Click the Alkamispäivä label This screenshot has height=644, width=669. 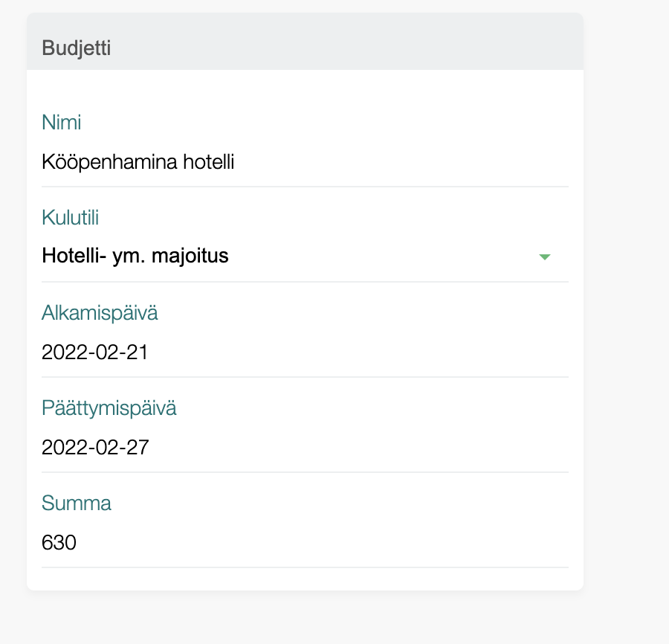(x=100, y=313)
